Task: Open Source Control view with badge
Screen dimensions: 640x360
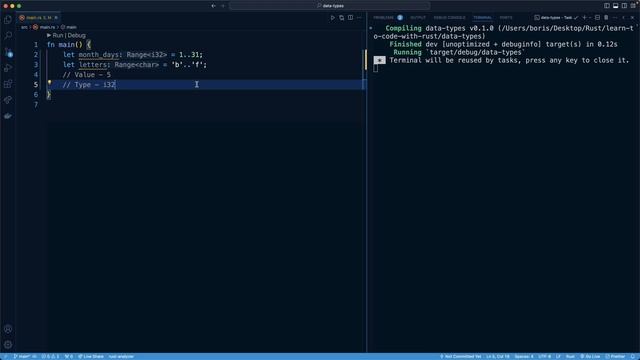Action: pyautogui.click(x=8, y=52)
